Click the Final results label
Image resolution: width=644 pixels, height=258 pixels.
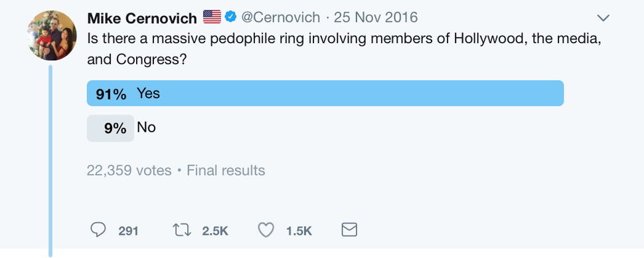226,170
